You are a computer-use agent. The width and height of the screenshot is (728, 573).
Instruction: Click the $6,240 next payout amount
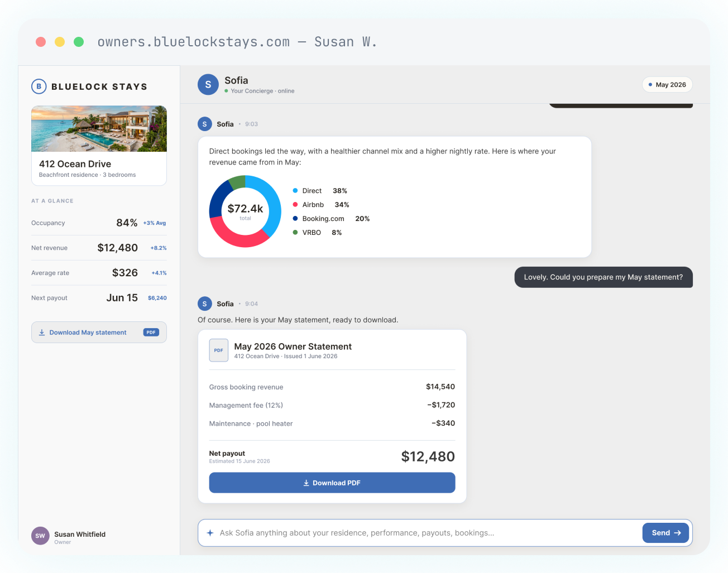coord(157,298)
